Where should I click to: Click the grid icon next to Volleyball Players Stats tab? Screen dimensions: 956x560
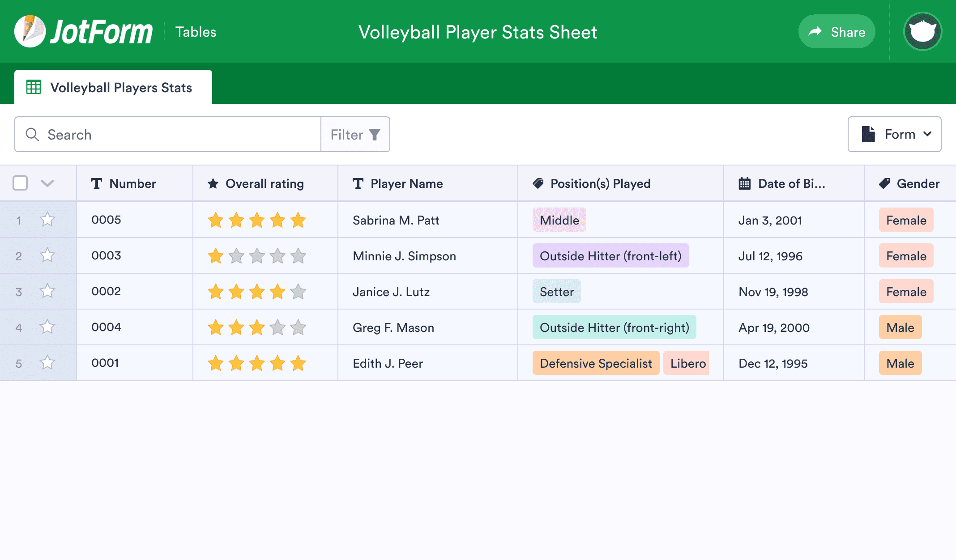coord(34,87)
